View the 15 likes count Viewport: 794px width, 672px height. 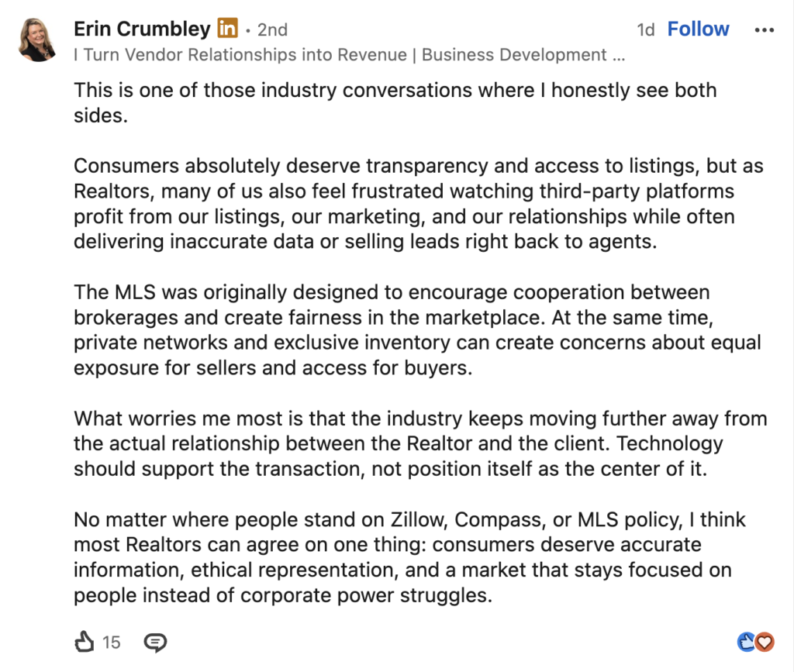click(112, 642)
